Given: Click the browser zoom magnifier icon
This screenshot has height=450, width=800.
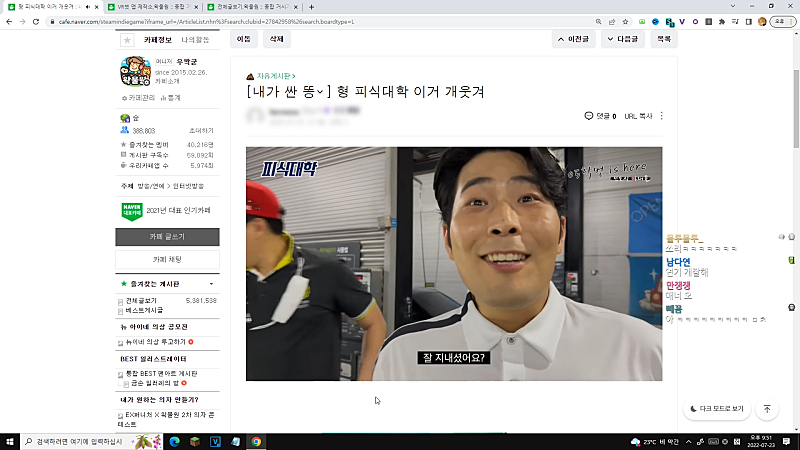Looking at the screenshot, I should pos(599,21).
